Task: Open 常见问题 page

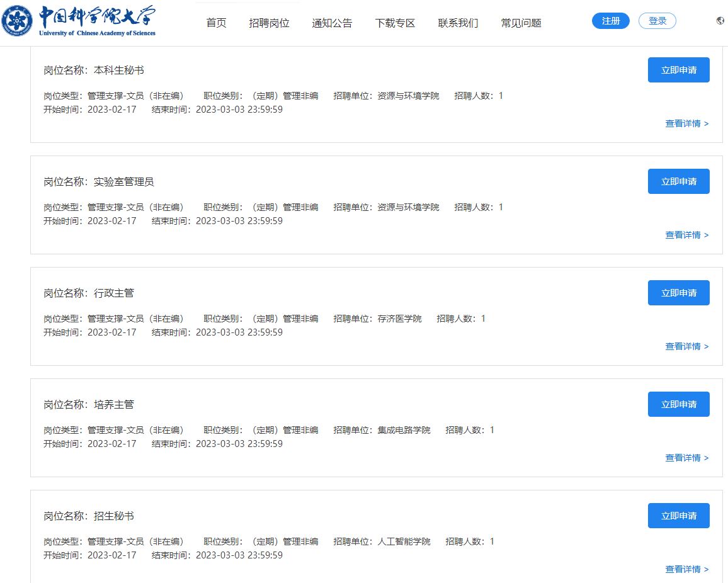Action: coord(521,23)
